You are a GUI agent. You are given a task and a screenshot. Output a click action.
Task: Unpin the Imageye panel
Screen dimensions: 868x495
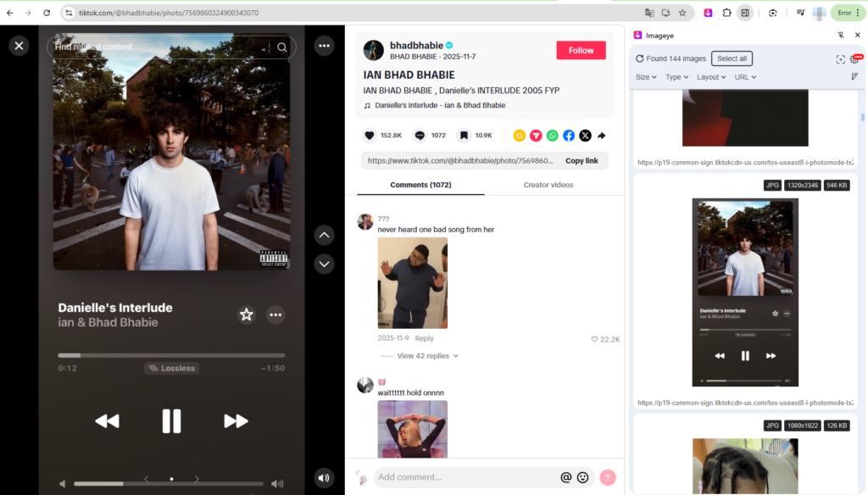point(840,35)
